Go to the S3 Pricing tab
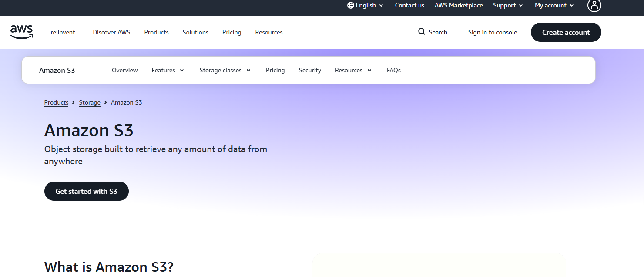 tap(275, 70)
